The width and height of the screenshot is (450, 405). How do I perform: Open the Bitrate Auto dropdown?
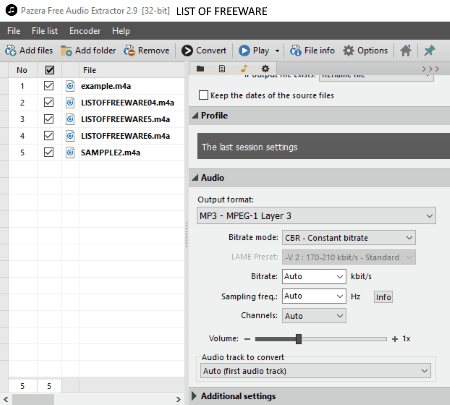click(314, 276)
